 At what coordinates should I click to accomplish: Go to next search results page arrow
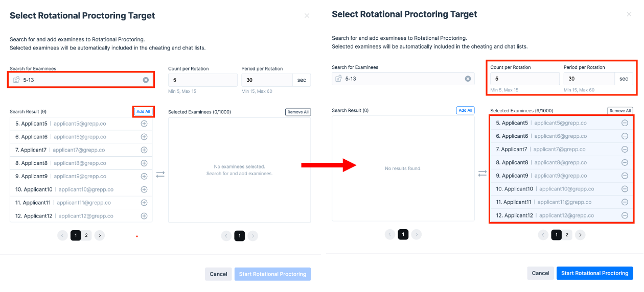tap(100, 235)
